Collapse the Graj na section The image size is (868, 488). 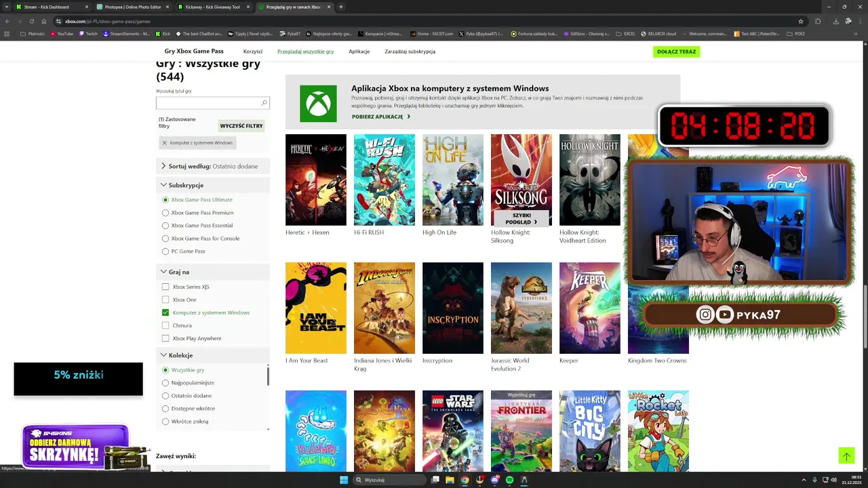pyautogui.click(x=213, y=272)
